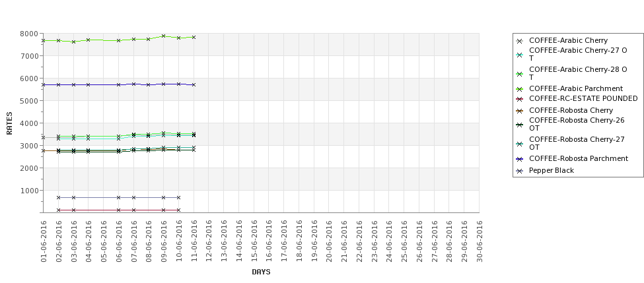Click the RATES axis title

click(9, 123)
